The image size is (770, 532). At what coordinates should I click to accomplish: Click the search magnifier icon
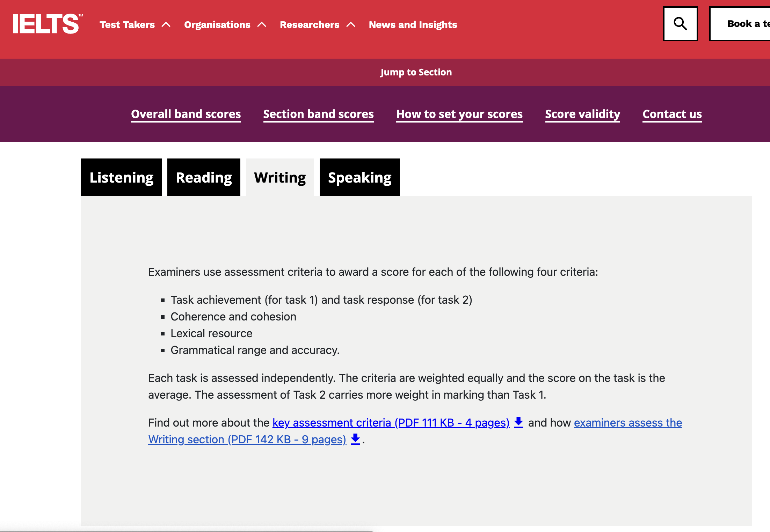[680, 24]
